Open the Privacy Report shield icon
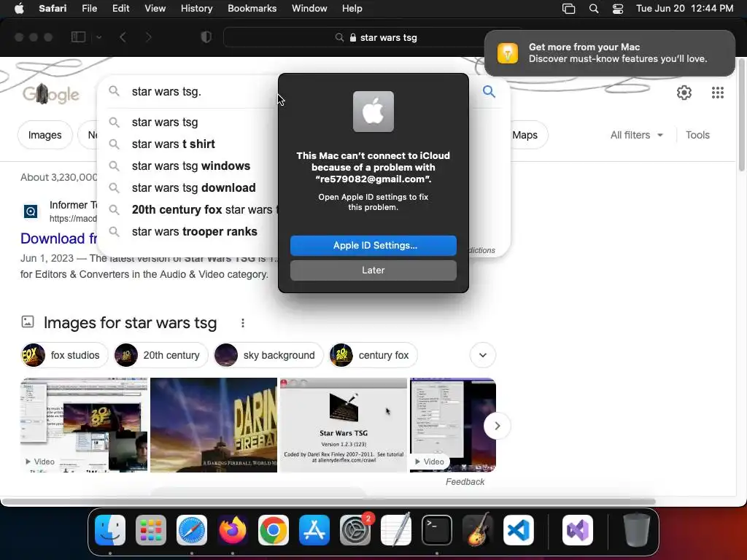 (206, 37)
